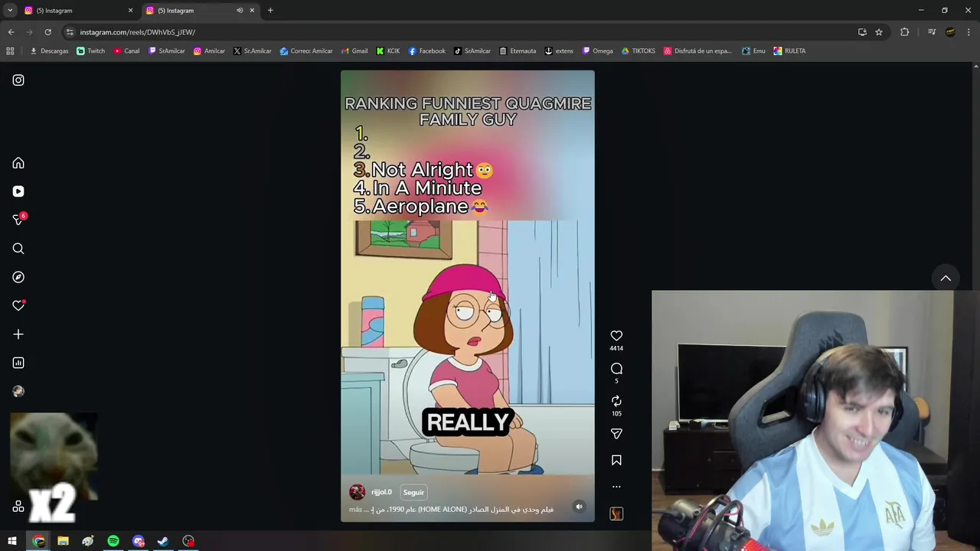Save the reel with bookmark icon
980x551 pixels.
616,460
